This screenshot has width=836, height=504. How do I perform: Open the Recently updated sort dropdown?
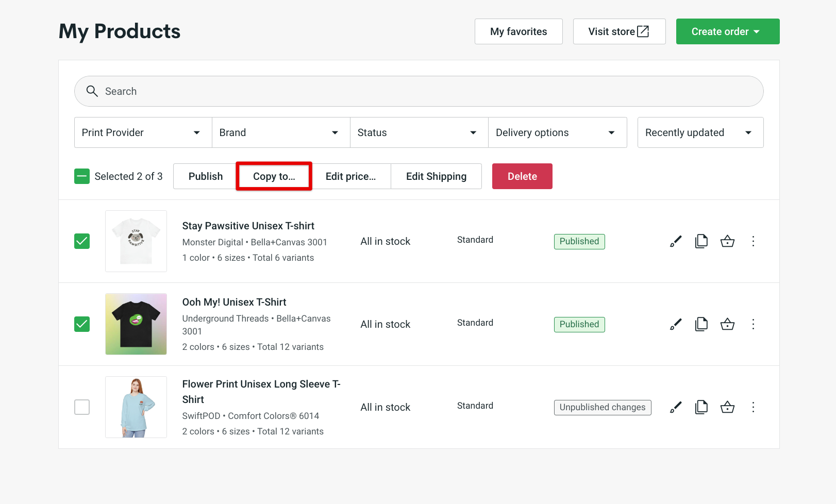tap(700, 132)
